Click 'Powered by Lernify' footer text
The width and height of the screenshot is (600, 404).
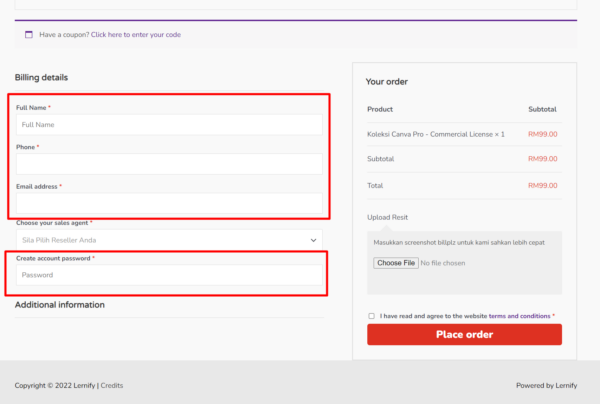(544, 385)
